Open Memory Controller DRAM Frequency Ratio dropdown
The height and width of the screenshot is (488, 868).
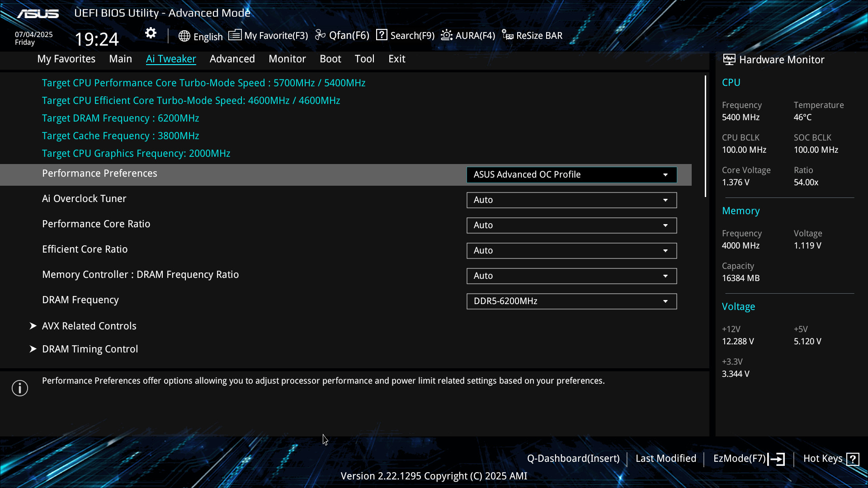click(x=571, y=276)
